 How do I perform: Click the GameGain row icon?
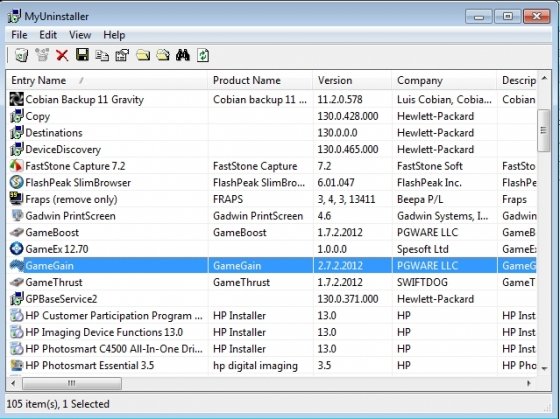tap(16, 265)
